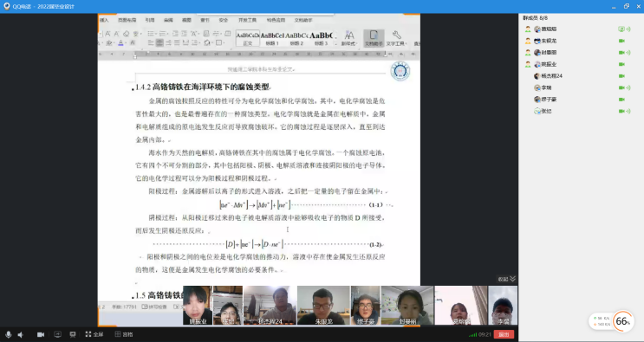Image resolution: width=644 pixels, height=342 pixels.
Task: Mute the microphone in the call toolbar
Action: tap(8, 334)
